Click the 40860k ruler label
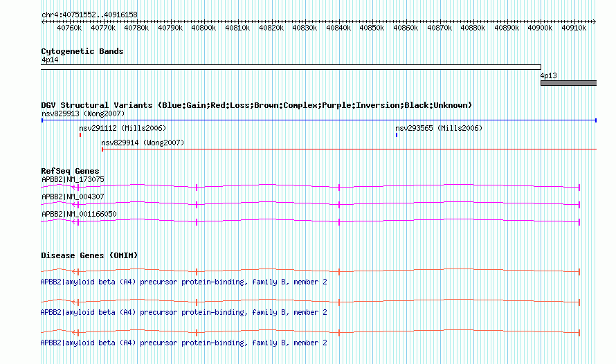Screen dimensions: 616x364 (x=406, y=28)
